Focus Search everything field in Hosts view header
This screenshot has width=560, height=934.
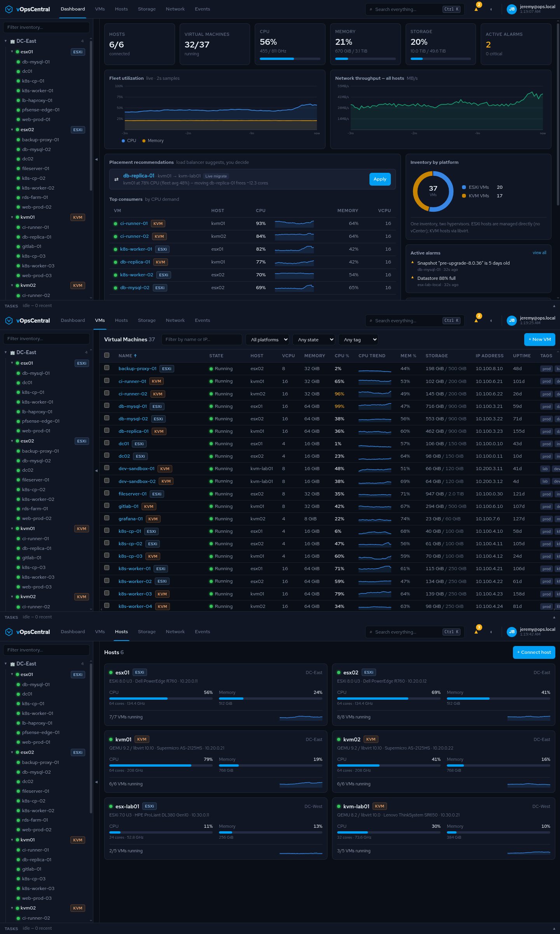415,632
